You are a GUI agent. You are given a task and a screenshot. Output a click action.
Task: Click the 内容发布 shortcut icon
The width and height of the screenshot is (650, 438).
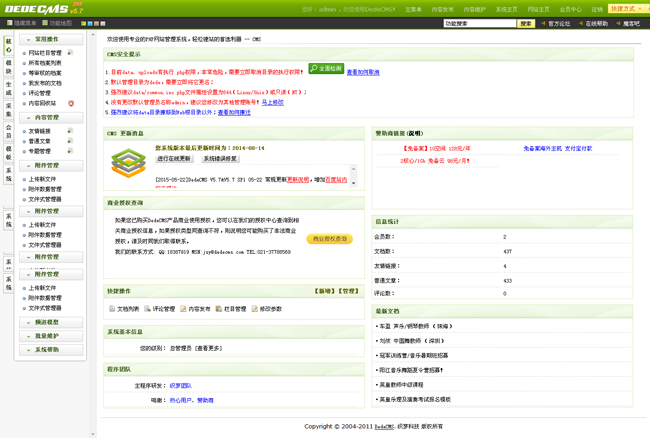(183, 309)
